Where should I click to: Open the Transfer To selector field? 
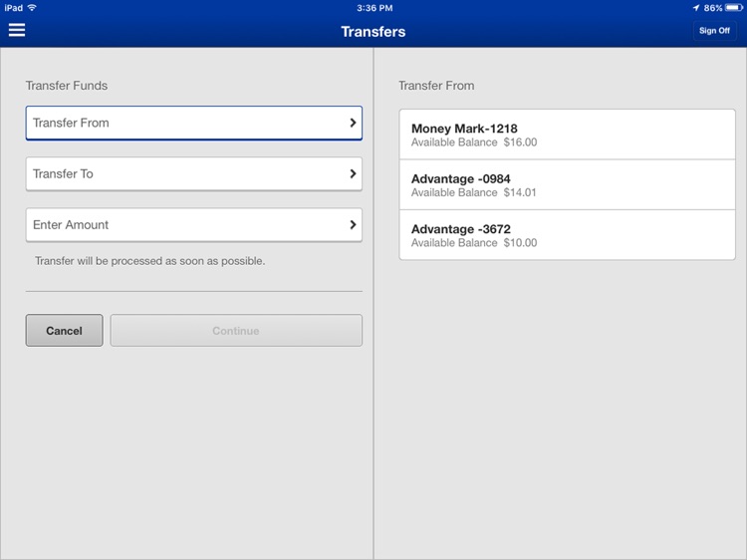[194, 174]
